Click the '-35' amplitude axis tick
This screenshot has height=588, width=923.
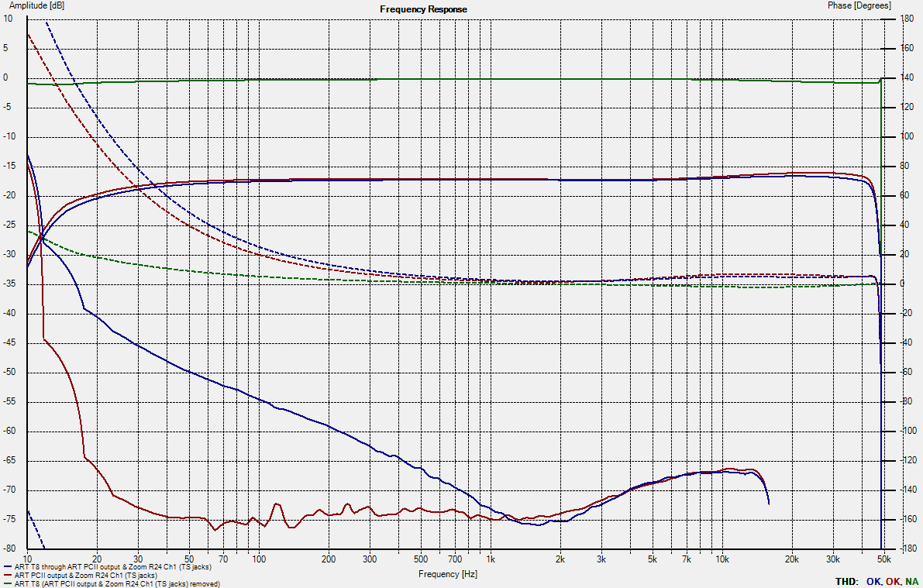[x=9, y=284]
